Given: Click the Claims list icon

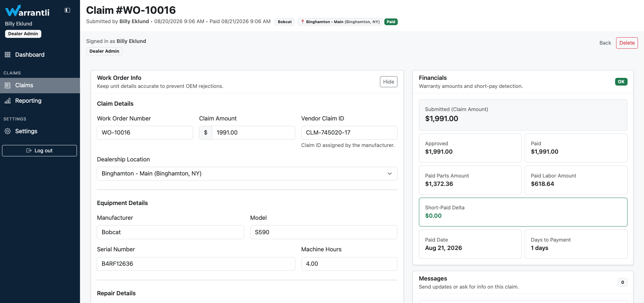Looking at the screenshot, I should 8,86.
